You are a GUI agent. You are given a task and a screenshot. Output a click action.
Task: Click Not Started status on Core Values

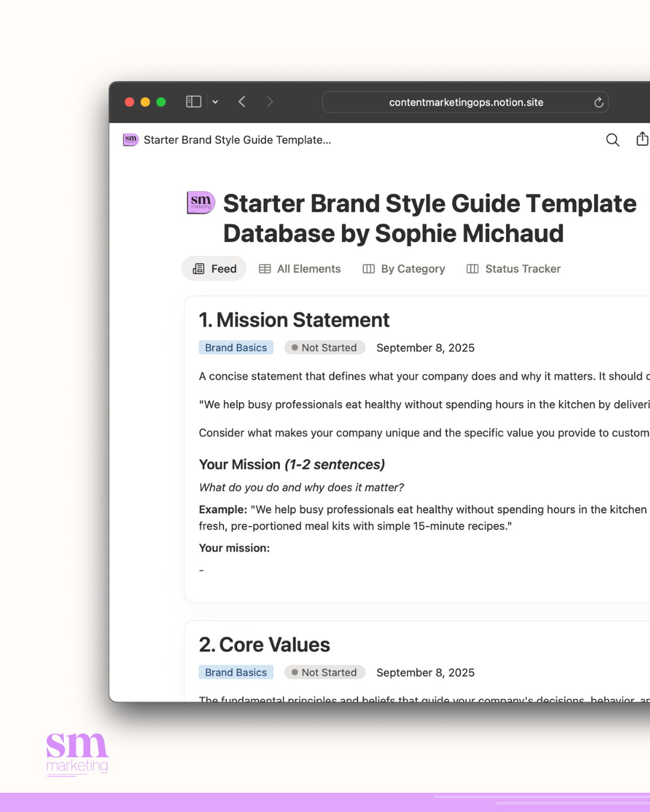(x=324, y=672)
